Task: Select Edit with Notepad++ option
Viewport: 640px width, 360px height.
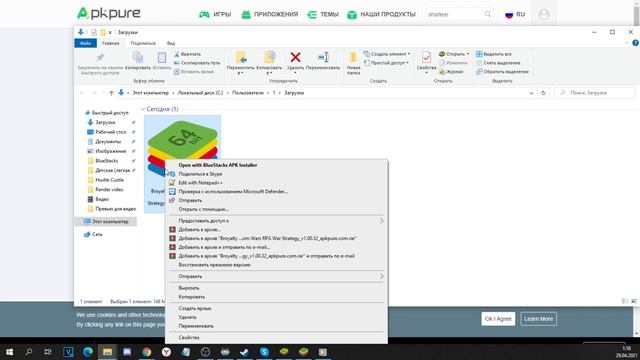Action: pyautogui.click(x=200, y=183)
